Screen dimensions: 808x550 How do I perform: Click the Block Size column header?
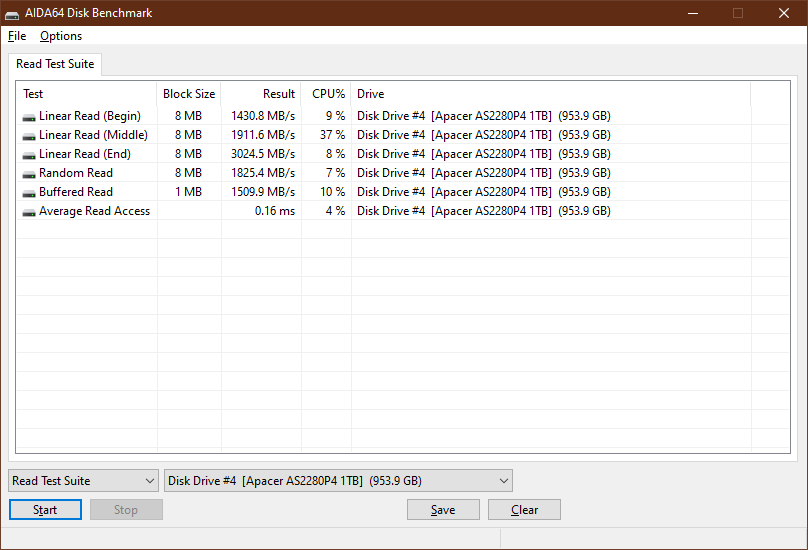coord(189,94)
